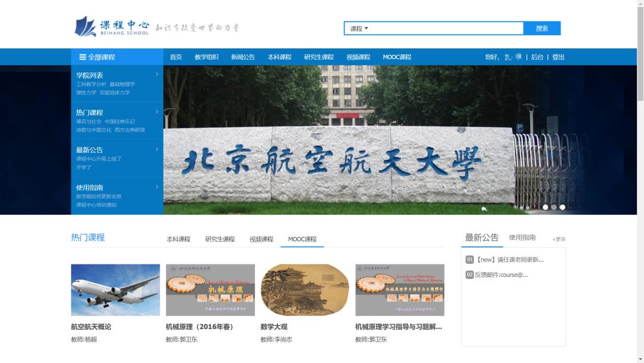The height and width of the screenshot is (363, 644).
Task: Click the 搜索 search button
Action: click(542, 27)
